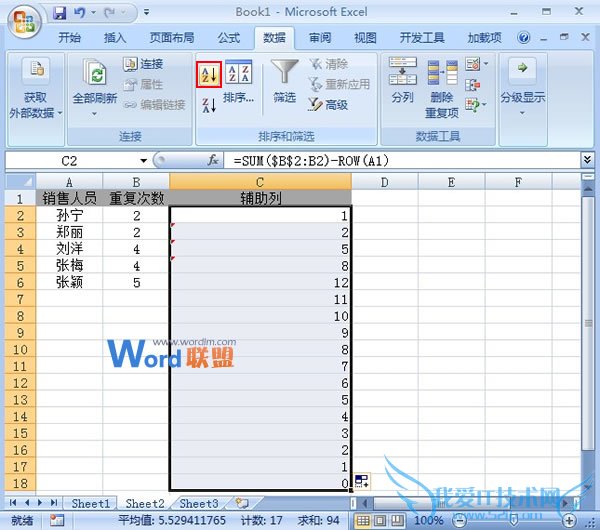Switch to Normal view button
Image resolution: width=600 pixels, height=530 pixels.
363,520
